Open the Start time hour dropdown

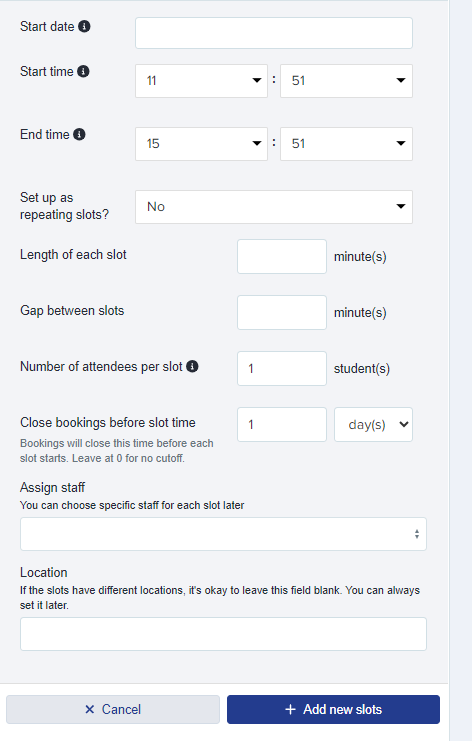(201, 81)
